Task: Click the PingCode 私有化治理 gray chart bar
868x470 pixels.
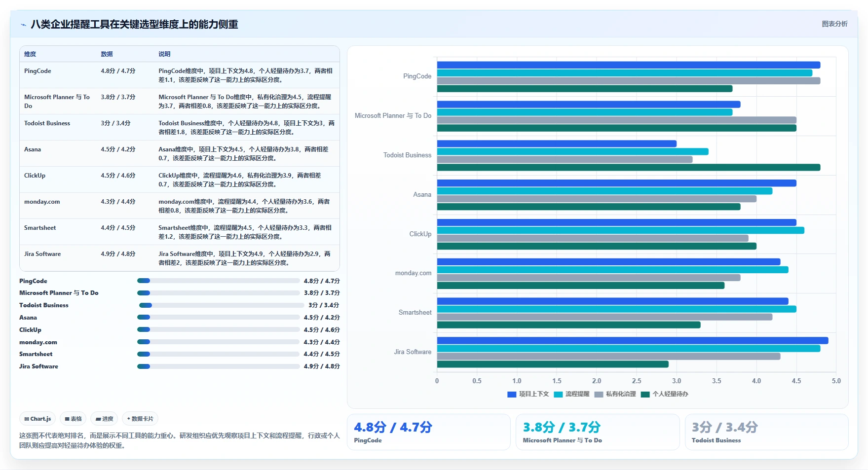Action: click(x=629, y=81)
